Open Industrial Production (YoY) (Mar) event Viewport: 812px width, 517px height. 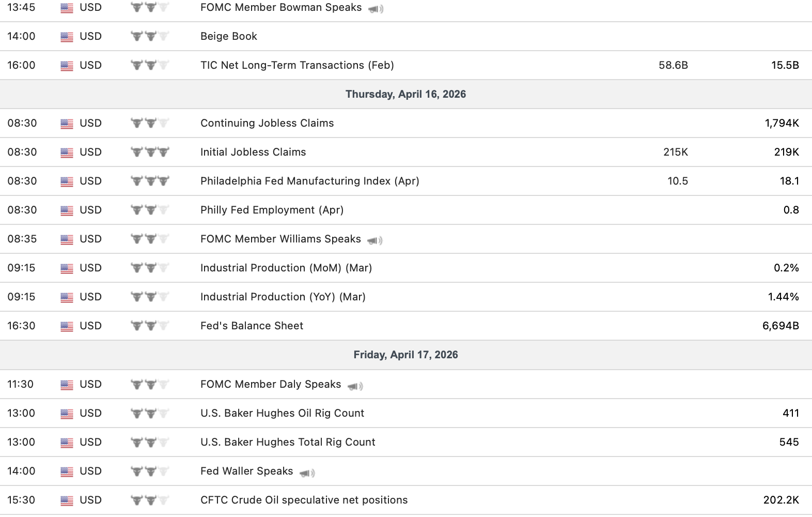283,297
